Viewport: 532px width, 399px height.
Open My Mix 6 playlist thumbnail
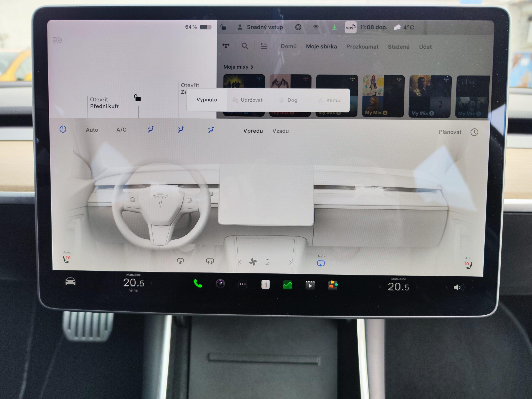(x=473, y=97)
